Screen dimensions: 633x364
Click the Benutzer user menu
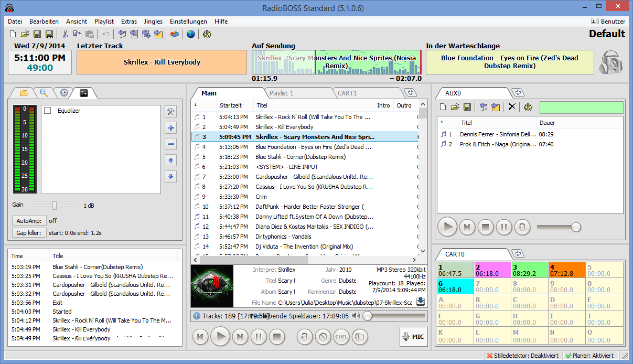pyautogui.click(x=608, y=22)
